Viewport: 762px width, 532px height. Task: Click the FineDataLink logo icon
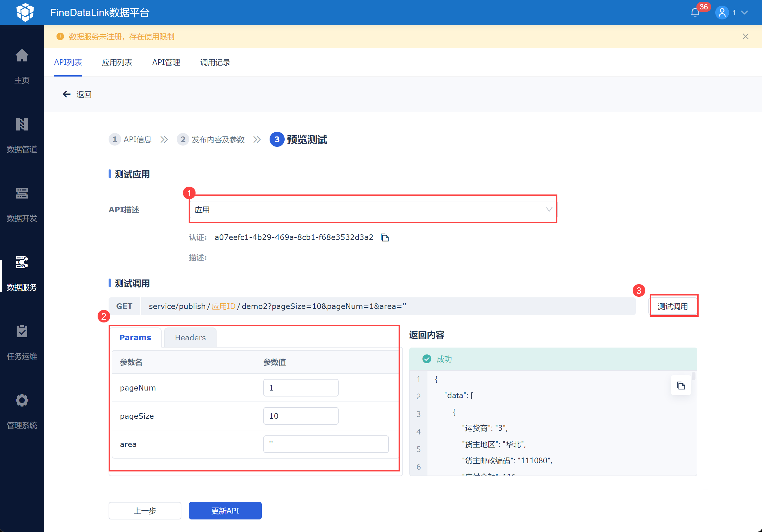(25, 12)
